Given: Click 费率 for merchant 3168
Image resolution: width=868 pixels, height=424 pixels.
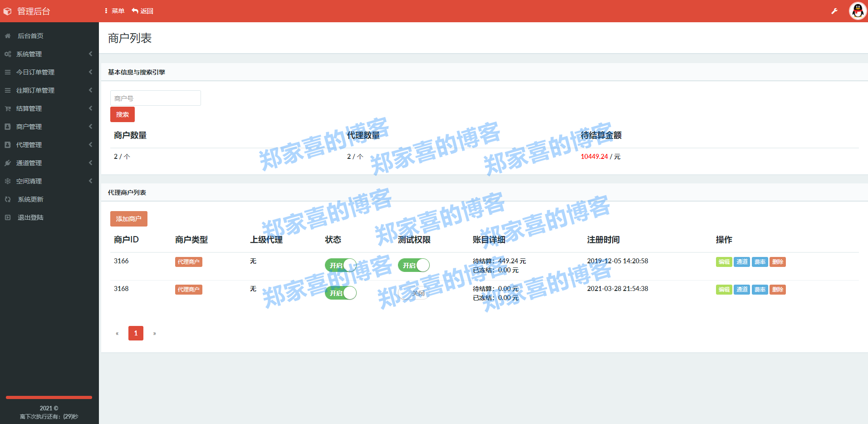Looking at the screenshot, I should click(760, 290).
